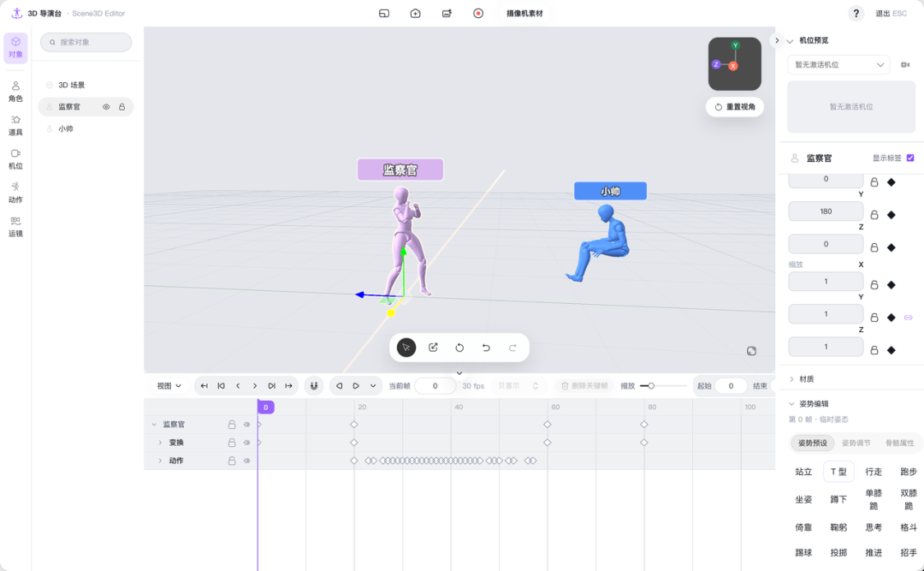
Task: Switch to 骨骼属性 tab
Action: point(899,443)
